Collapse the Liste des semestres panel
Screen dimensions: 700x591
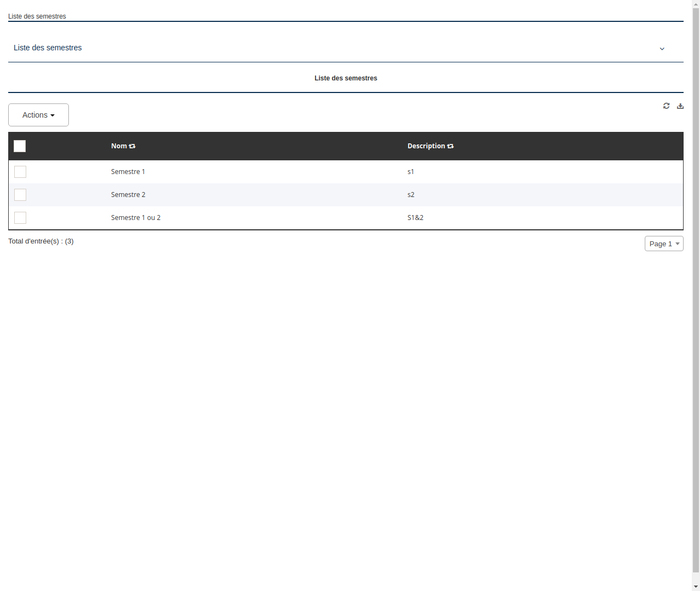[x=662, y=49]
